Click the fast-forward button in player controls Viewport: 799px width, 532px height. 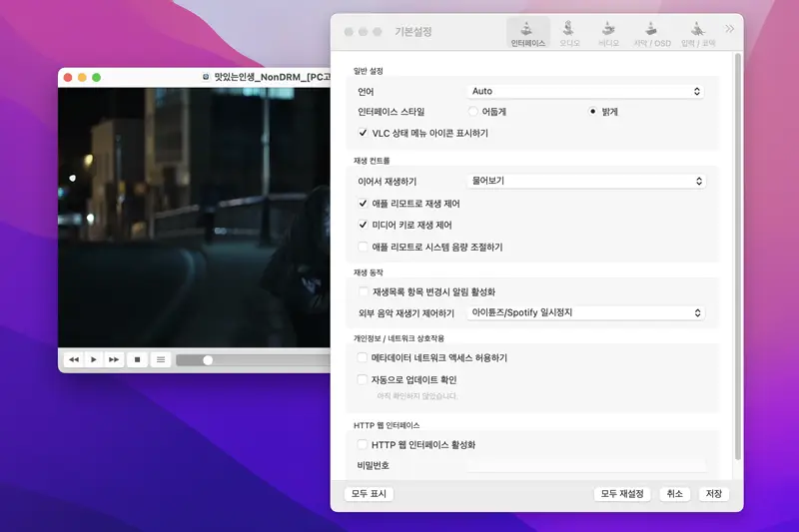point(114,359)
